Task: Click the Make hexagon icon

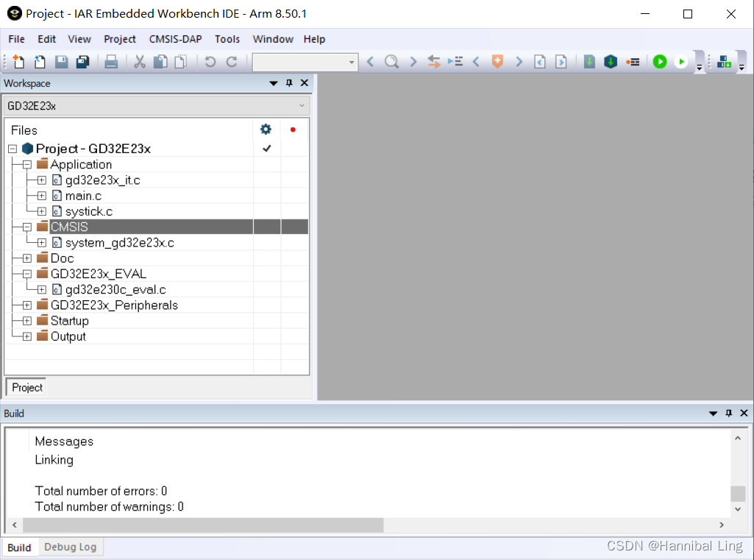Action: (611, 62)
